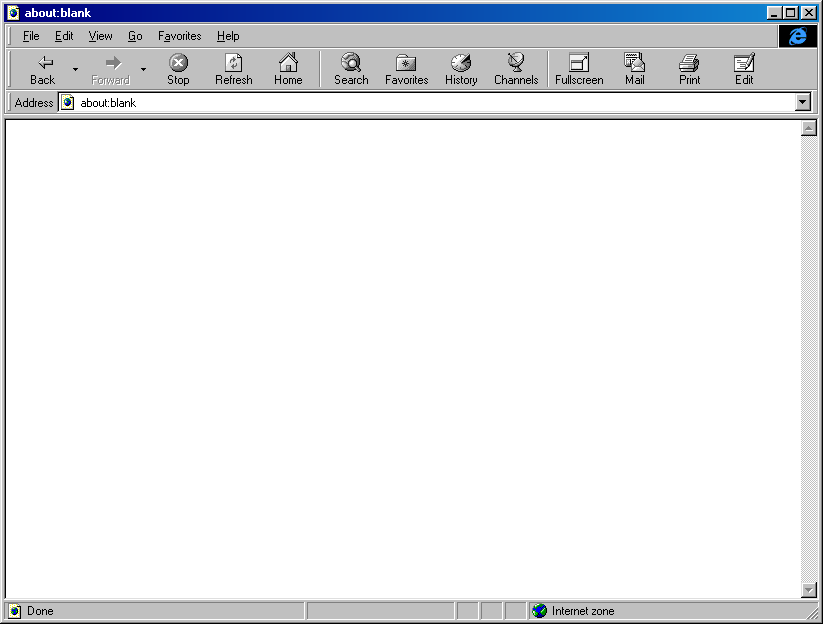Image resolution: width=823 pixels, height=624 pixels.
Task: Close the about:blank window
Action: pos(809,13)
